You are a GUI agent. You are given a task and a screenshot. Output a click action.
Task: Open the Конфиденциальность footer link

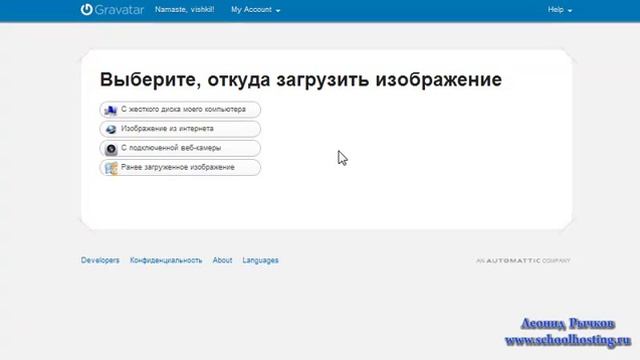(166, 260)
